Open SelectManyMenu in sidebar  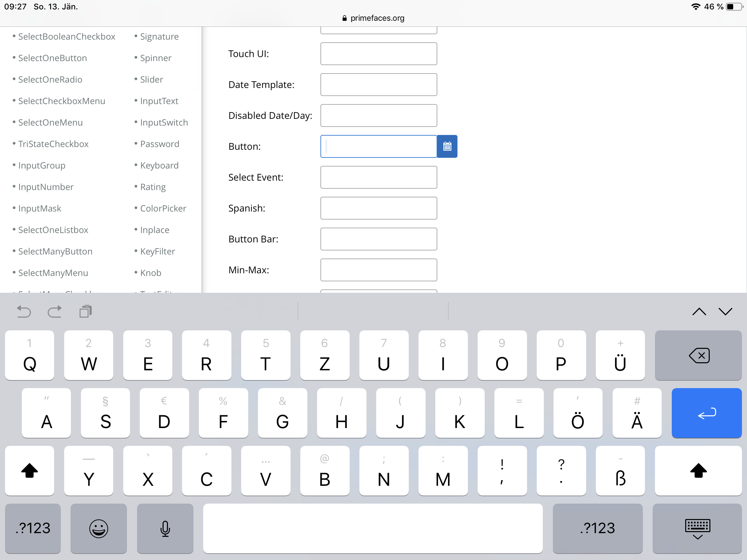(x=53, y=273)
